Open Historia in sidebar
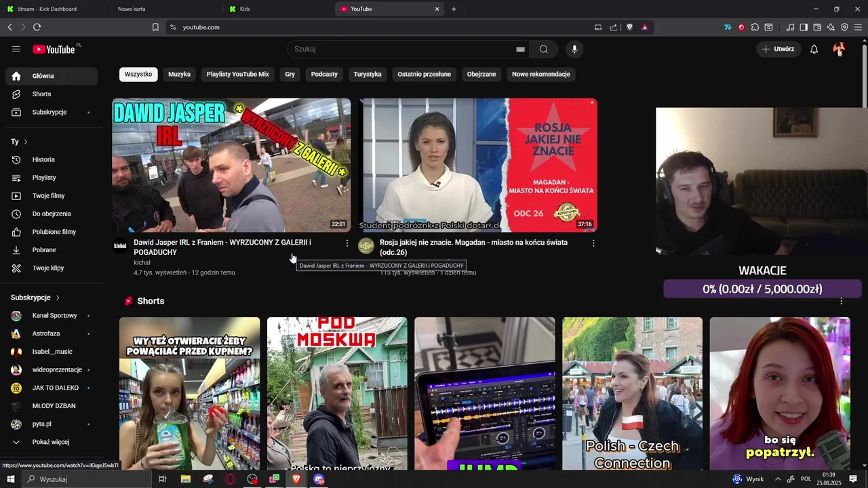 pyautogui.click(x=52, y=159)
